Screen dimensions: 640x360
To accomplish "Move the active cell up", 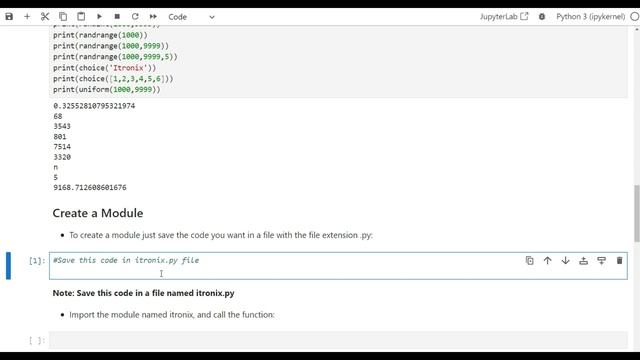I will point(547,260).
